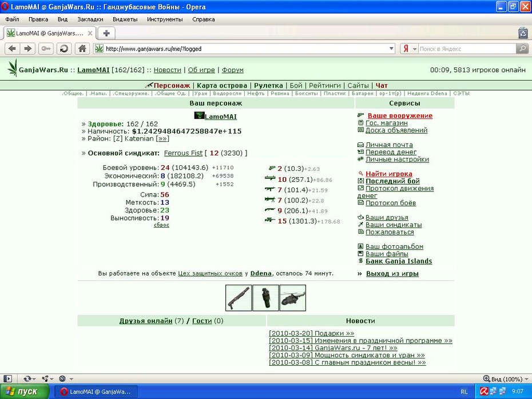Image resolution: width=532 pixels, height=399 pixels.
Task: Open the Рейтинги navigation link
Action: 325,85
